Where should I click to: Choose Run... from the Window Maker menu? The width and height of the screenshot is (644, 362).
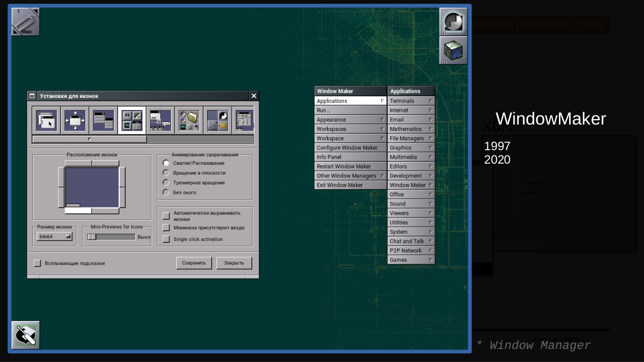pyautogui.click(x=351, y=110)
